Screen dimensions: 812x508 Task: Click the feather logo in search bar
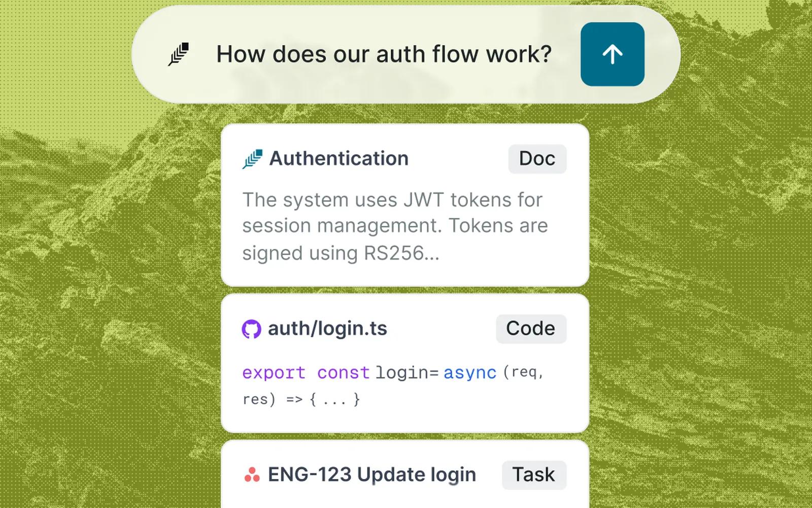coord(178,54)
